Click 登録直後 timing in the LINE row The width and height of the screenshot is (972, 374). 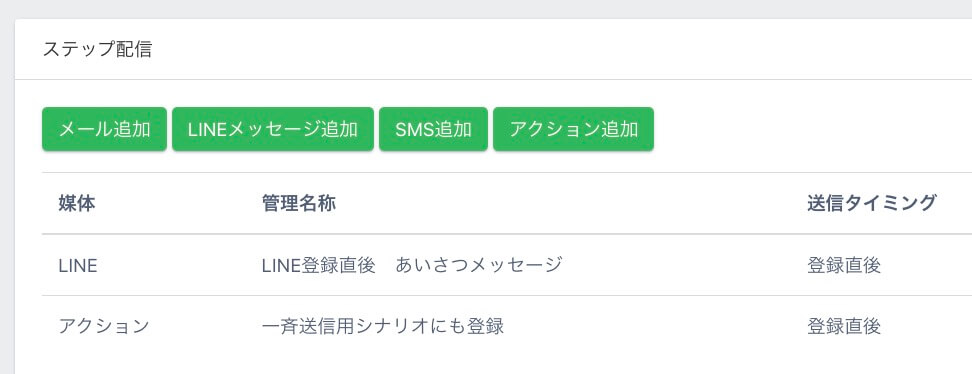tap(844, 265)
